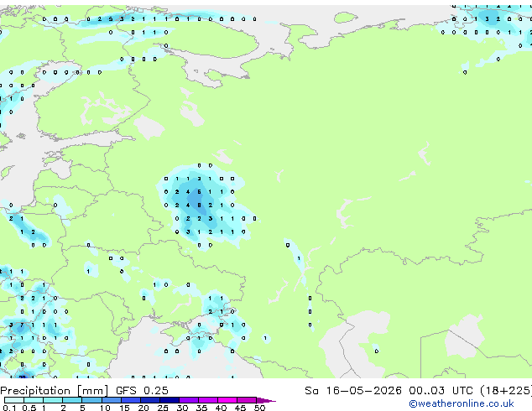This screenshot has width=532, height=411.
Task: Select the 'GFS 0.25' model label
Action: coord(142,391)
